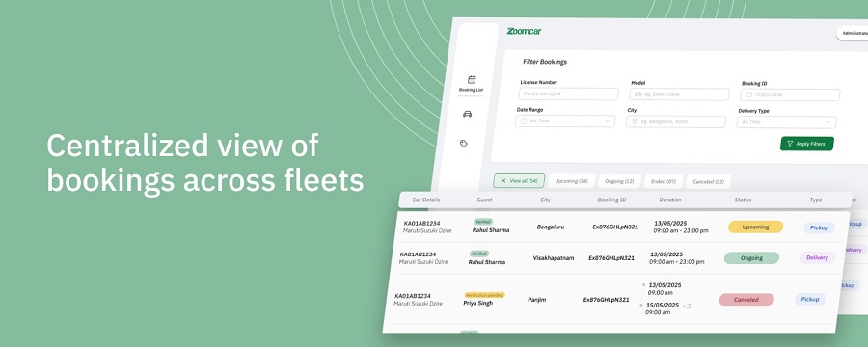This screenshot has width=868, height=347.
Task: Open the tag icon in sidebar
Action: [x=464, y=144]
